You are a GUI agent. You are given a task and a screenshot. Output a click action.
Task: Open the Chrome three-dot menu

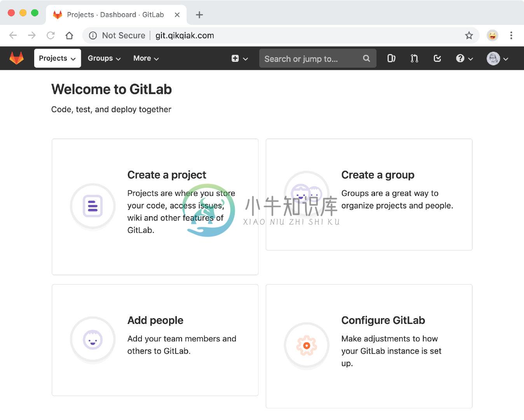[x=511, y=35]
